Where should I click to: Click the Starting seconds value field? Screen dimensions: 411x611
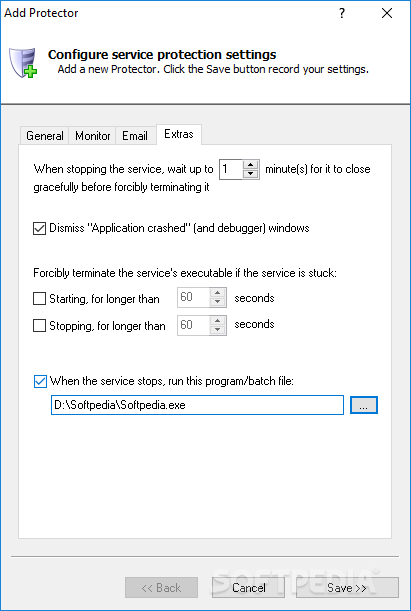(194, 298)
